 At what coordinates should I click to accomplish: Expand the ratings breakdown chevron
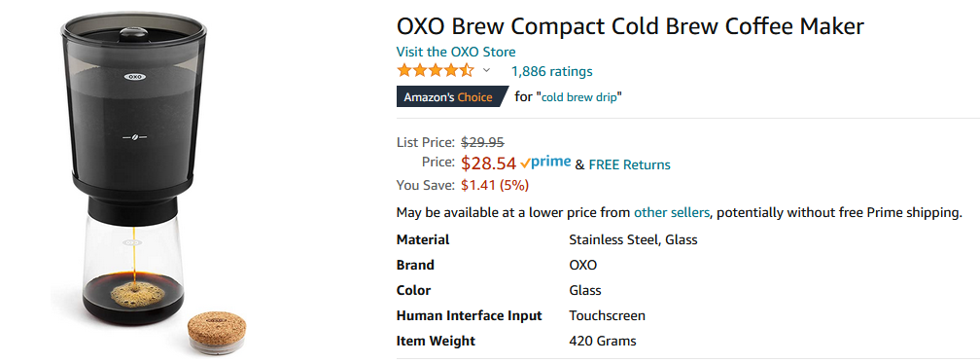click(x=487, y=71)
